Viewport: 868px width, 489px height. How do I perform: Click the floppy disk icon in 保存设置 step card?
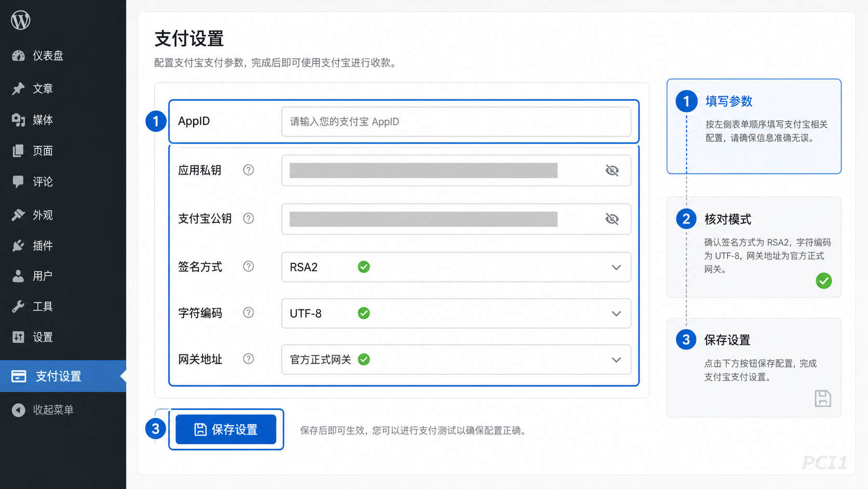pyautogui.click(x=823, y=399)
